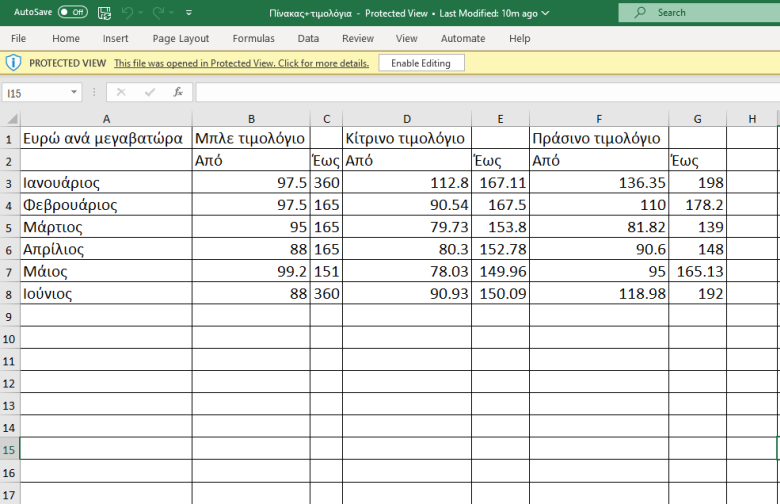Image resolution: width=780 pixels, height=504 pixels.
Task: Click the Cancel X icon in formula bar
Action: [x=121, y=92]
